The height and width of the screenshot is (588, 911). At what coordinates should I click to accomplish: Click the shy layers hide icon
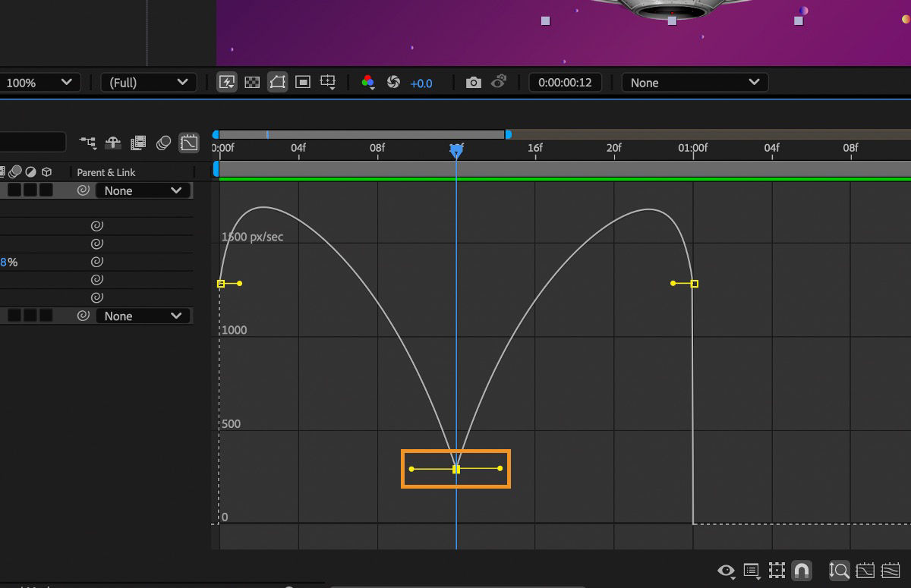coord(113,143)
